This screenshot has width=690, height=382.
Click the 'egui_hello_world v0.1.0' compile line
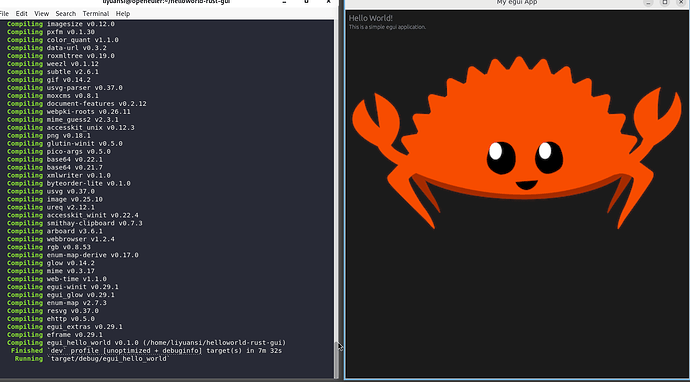click(x=147, y=343)
